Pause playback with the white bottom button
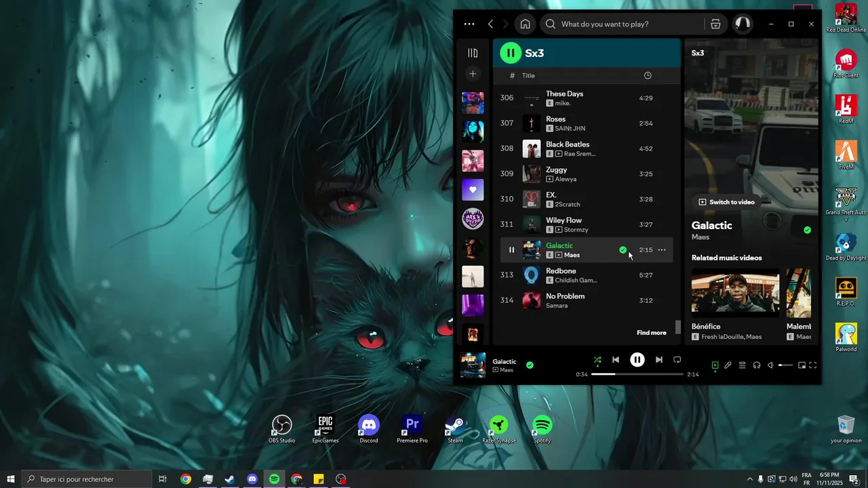This screenshot has height=488, width=868. click(x=637, y=360)
